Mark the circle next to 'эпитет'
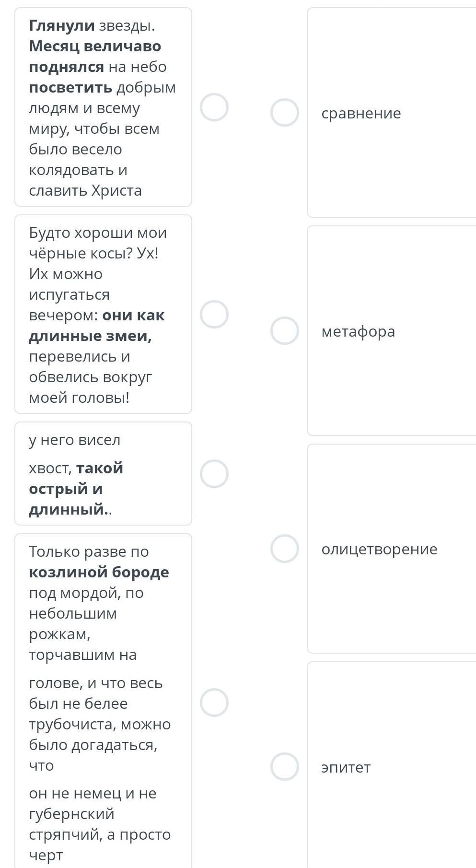Screen dimensions: 476x868 click(x=285, y=767)
